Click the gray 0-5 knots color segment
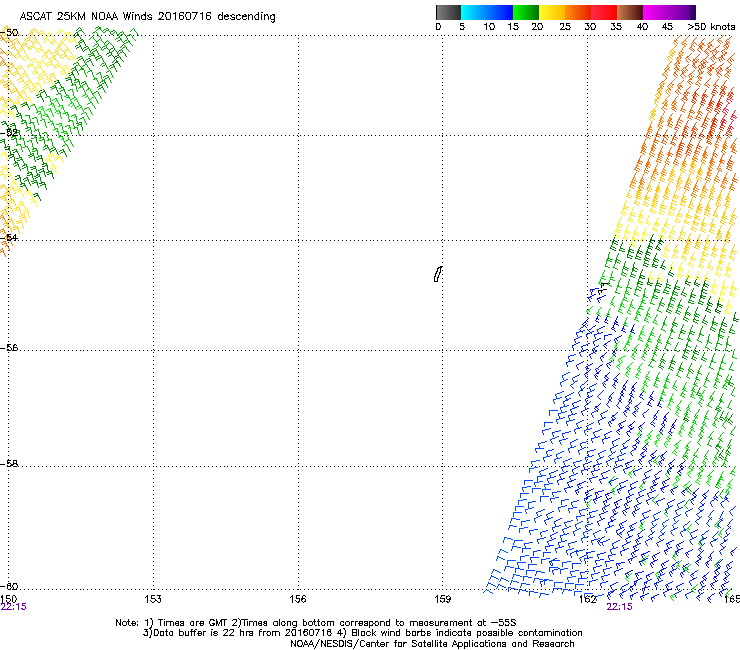Image resolution: width=740 pixels, height=650 pixels. 448,12
